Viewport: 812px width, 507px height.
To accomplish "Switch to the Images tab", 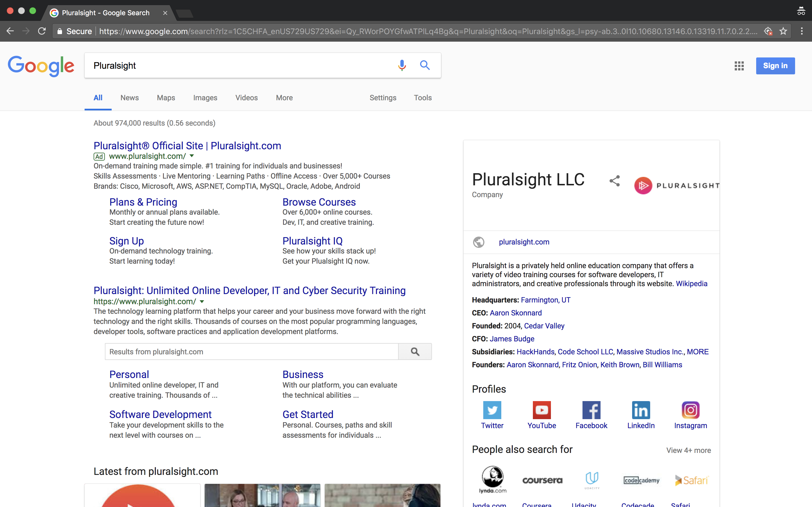I will click(x=205, y=97).
